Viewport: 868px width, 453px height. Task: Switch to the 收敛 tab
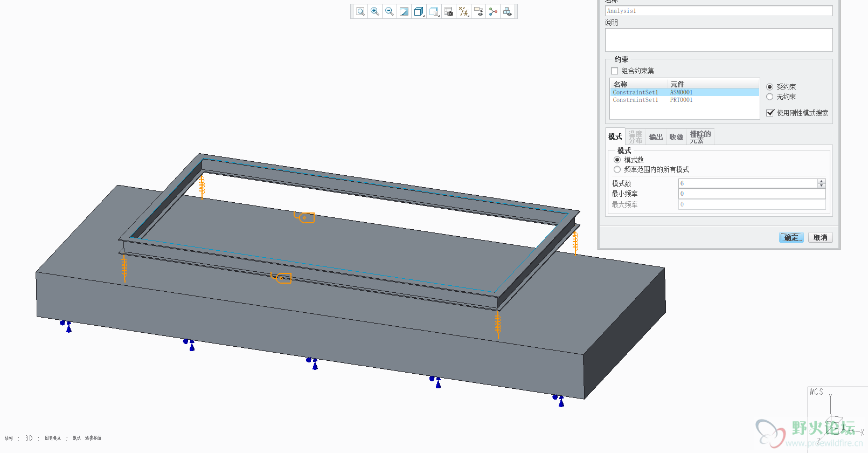click(x=676, y=136)
